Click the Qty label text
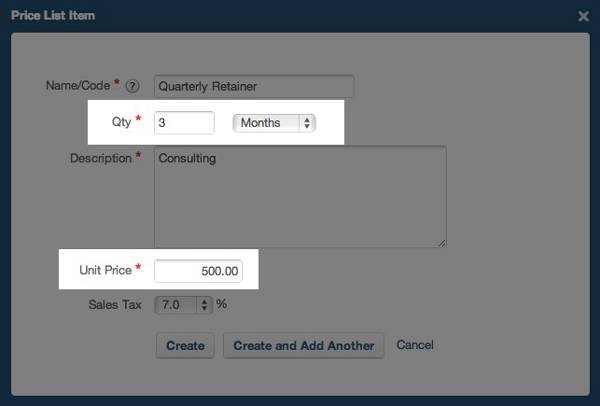 point(120,121)
